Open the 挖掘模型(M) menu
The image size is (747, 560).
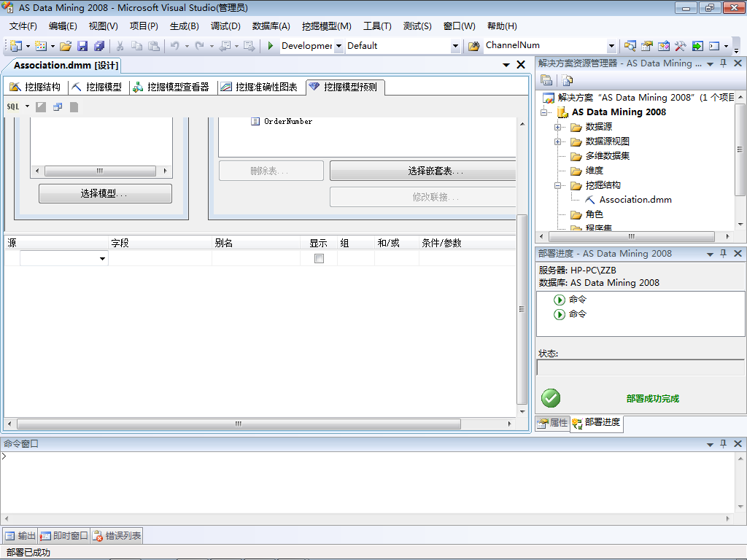pos(327,26)
